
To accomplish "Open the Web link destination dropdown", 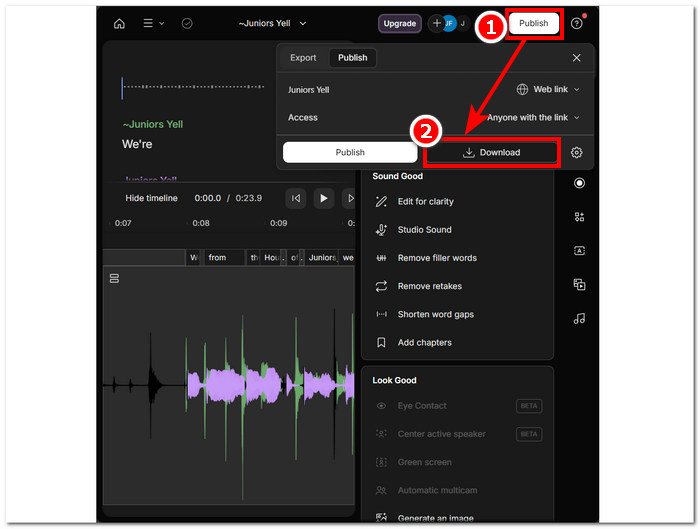I will 548,89.
